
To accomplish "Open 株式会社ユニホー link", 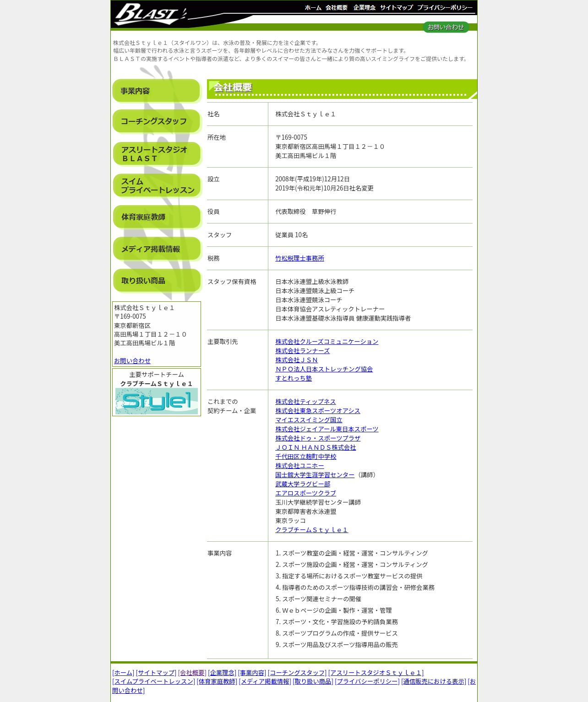I will 299,466.
